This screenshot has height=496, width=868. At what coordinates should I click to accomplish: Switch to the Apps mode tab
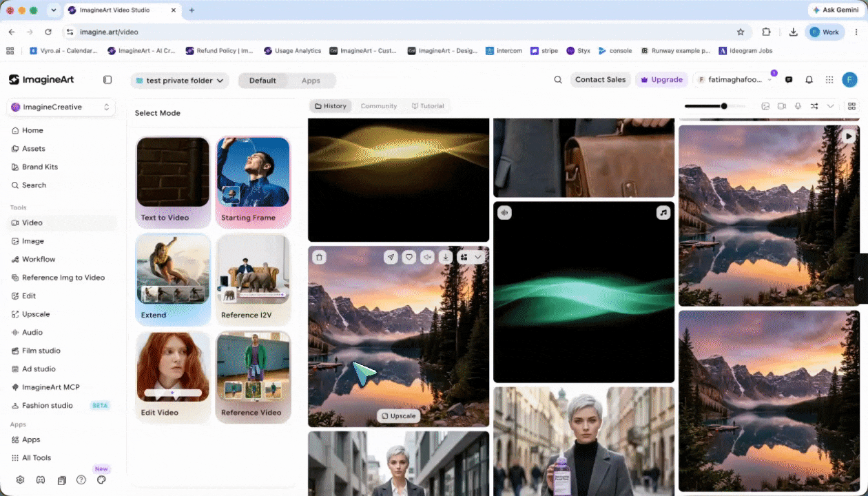pyautogui.click(x=311, y=81)
